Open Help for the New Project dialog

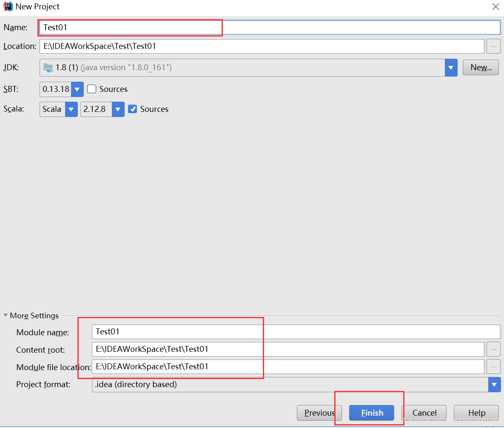[476, 413]
